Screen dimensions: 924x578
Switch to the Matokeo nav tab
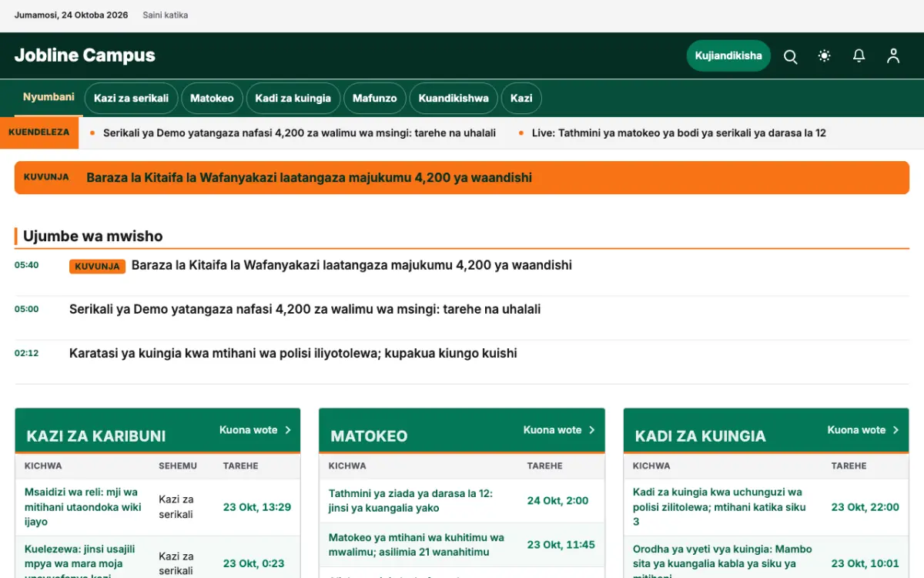click(x=212, y=99)
